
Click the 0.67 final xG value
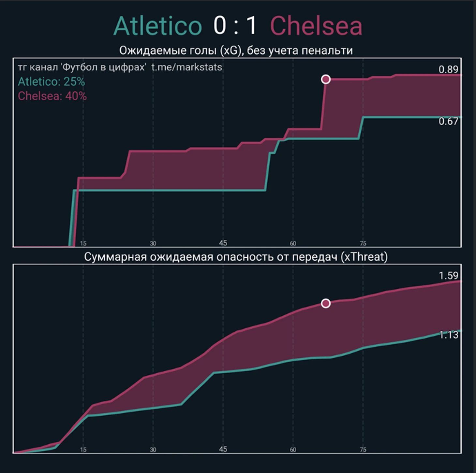point(448,121)
